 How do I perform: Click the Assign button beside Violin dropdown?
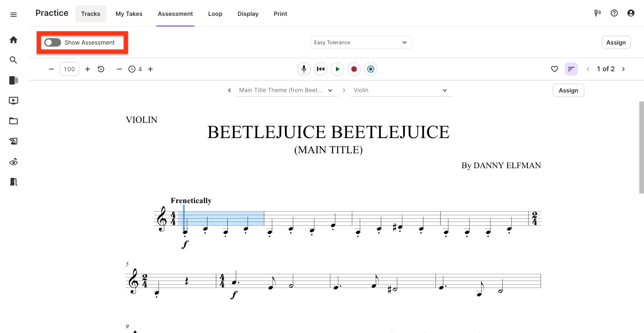click(568, 91)
